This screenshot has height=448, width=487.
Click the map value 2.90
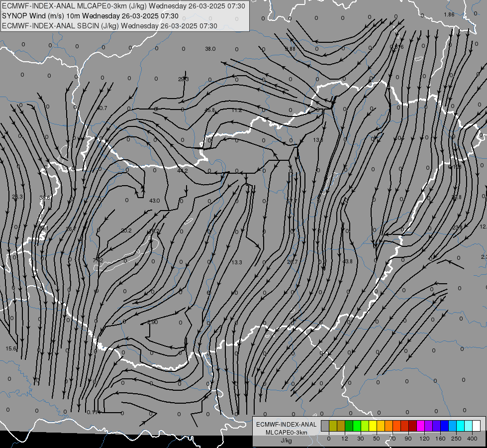tap(153, 322)
